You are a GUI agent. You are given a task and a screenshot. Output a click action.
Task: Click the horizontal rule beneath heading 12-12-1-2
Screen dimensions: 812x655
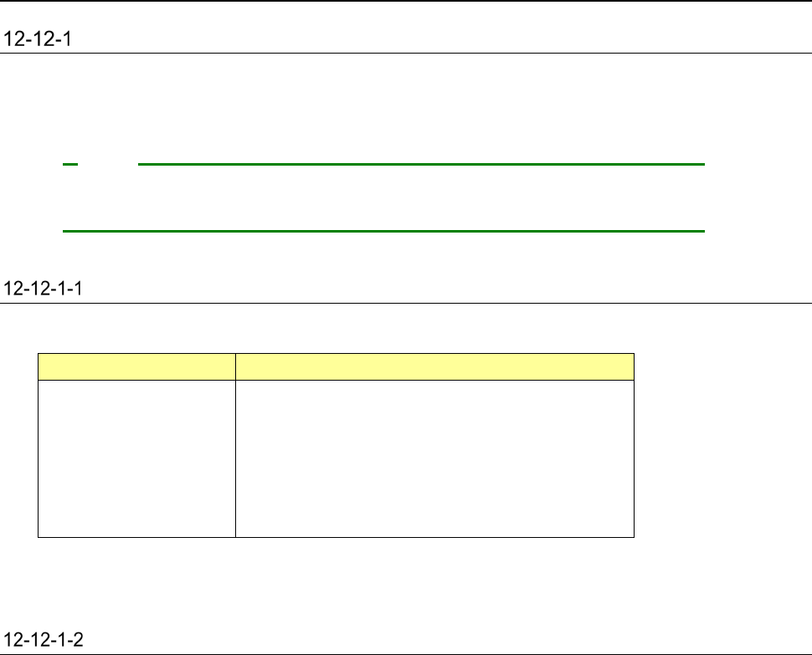pos(406,653)
